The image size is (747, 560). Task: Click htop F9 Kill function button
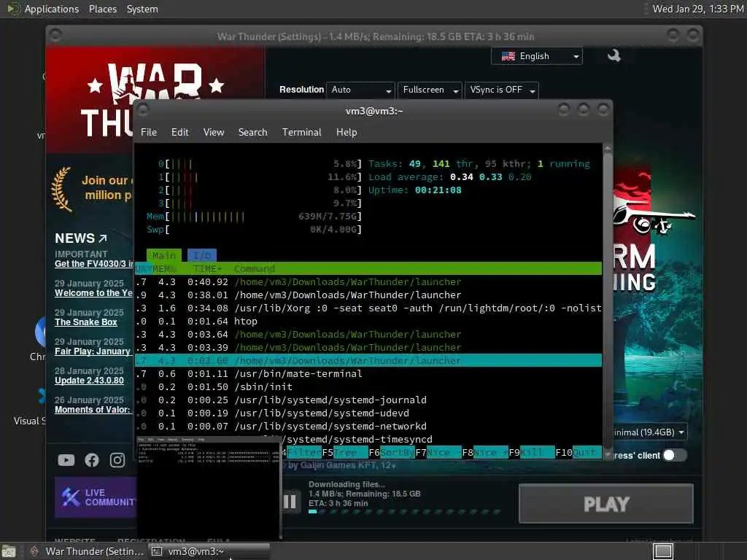tap(532, 452)
